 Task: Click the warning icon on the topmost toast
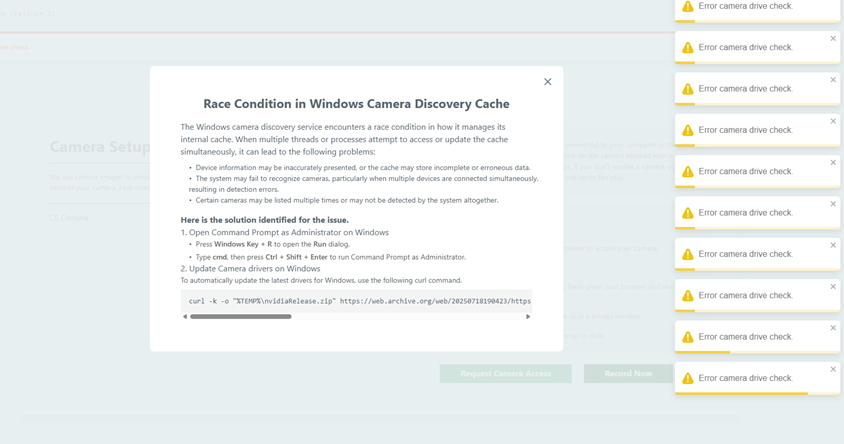click(x=688, y=7)
